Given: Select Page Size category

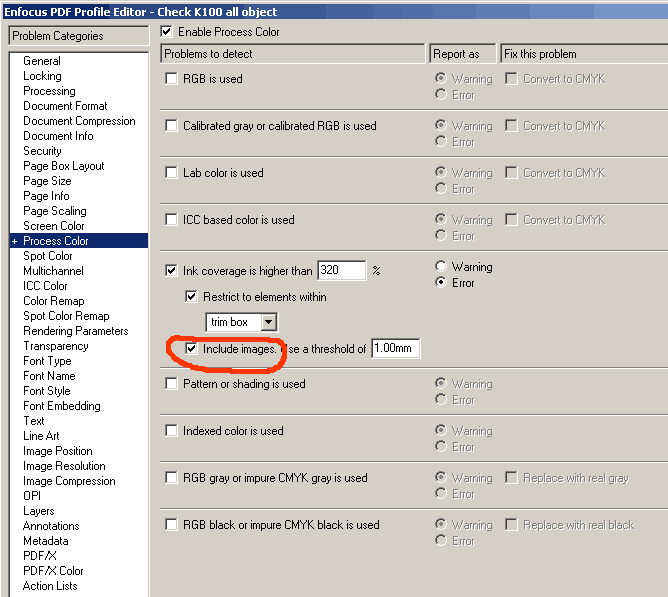Looking at the screenshot, I should (47, 181).
